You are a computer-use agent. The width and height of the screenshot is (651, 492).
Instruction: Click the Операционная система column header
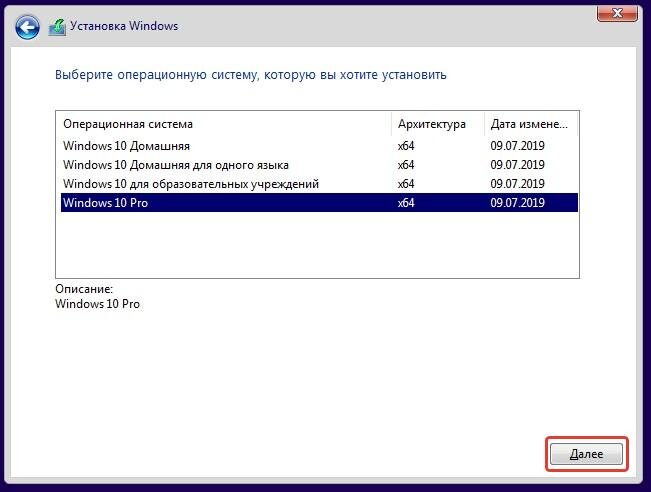click(224, 124)
